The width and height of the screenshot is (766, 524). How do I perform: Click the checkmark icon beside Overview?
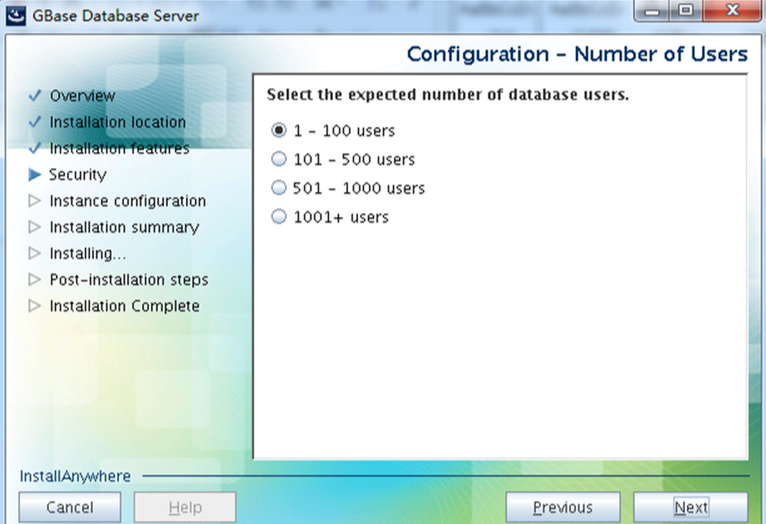point(35,95)
